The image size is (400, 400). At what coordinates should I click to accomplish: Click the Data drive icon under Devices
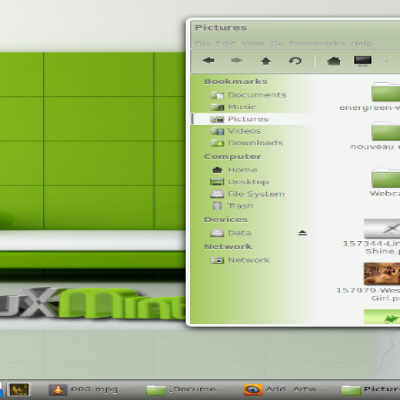coord(217,233)
